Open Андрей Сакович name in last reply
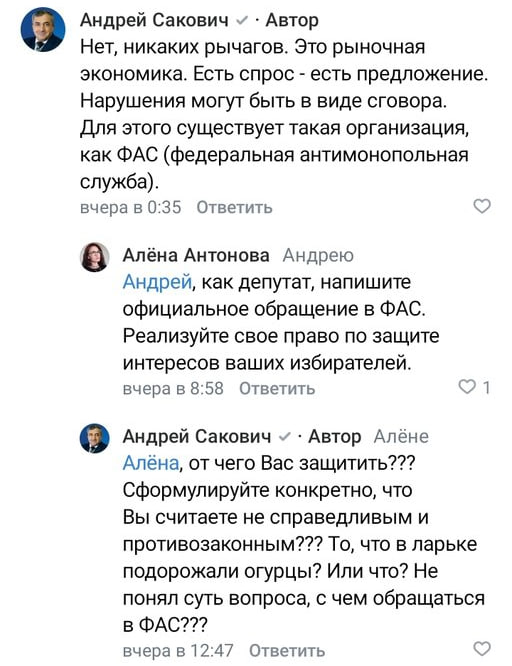512x666 pixels. point(197,436)
